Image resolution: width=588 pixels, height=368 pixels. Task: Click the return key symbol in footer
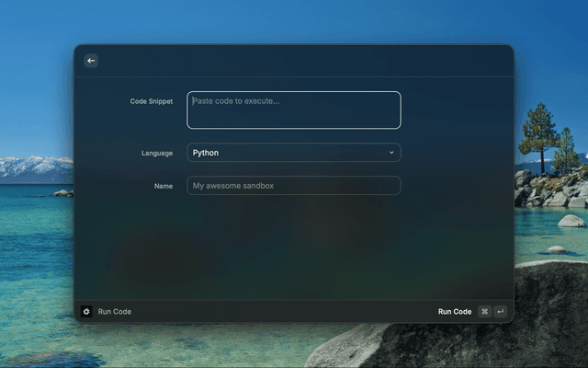click(x=500, y=311)
